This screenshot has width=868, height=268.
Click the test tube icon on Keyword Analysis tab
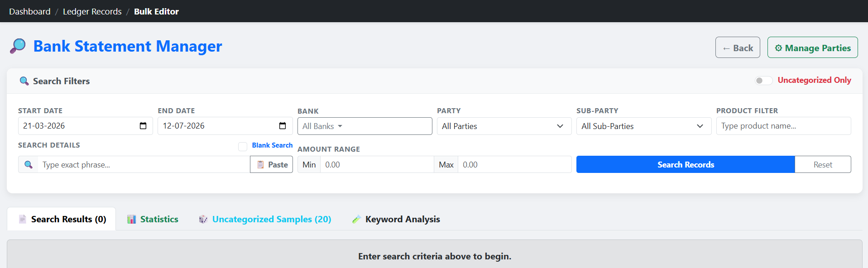click(x=356, y=219)
